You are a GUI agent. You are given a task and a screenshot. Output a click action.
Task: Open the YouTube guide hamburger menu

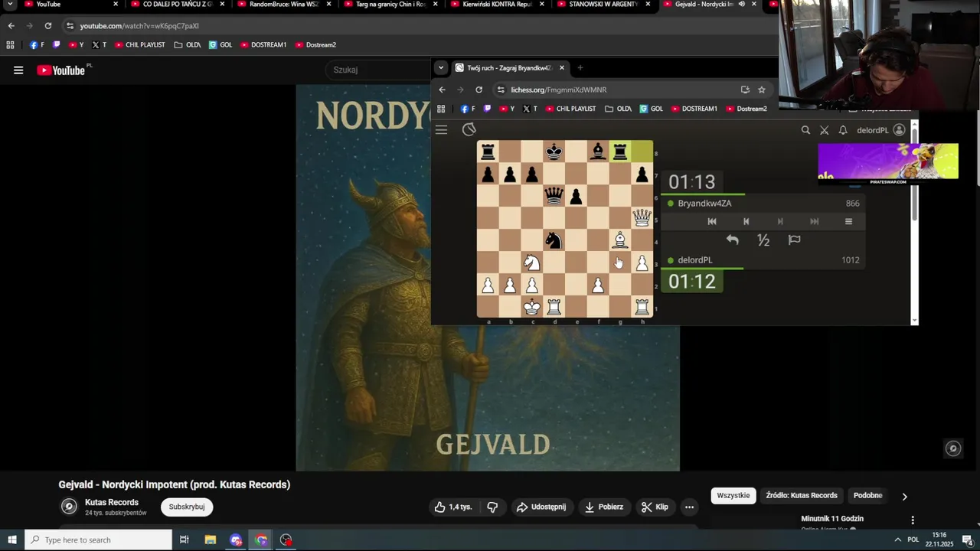[x=18, y=70]
